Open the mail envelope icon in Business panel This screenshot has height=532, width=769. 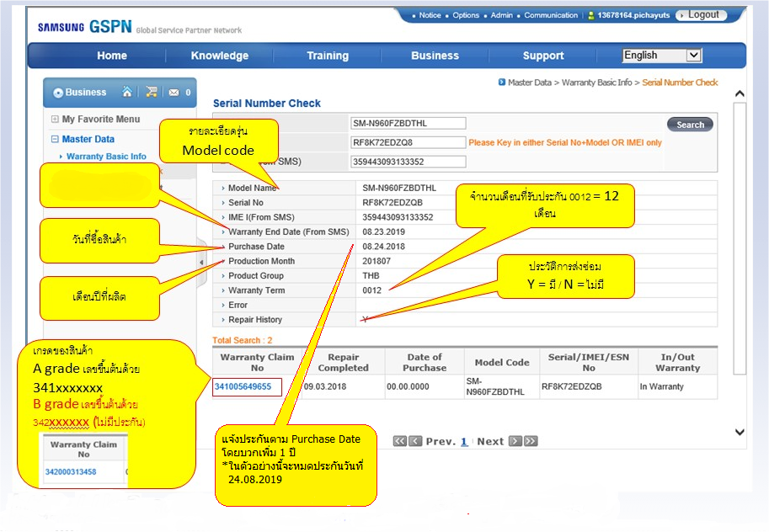tap(174, 93)
